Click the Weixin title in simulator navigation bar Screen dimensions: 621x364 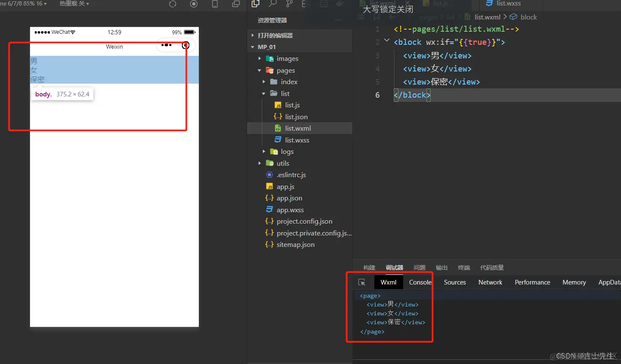(x=114, y=47)
